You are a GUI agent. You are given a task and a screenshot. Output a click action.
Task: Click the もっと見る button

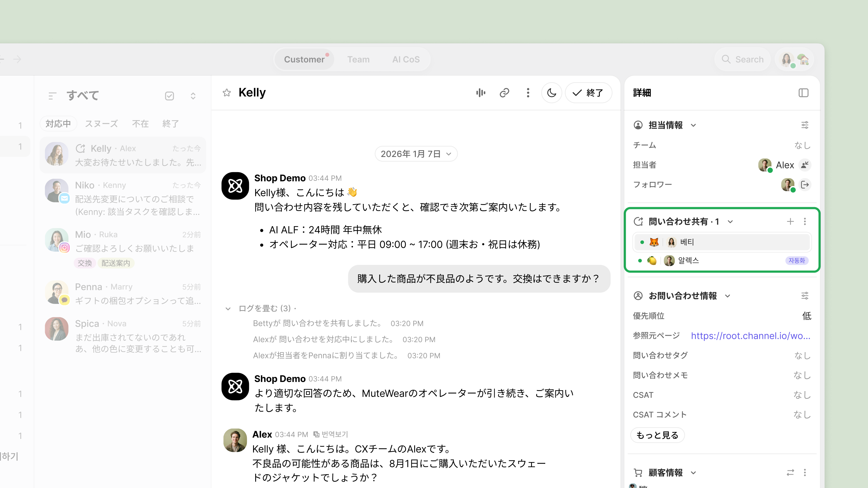[x=657, y=435]
